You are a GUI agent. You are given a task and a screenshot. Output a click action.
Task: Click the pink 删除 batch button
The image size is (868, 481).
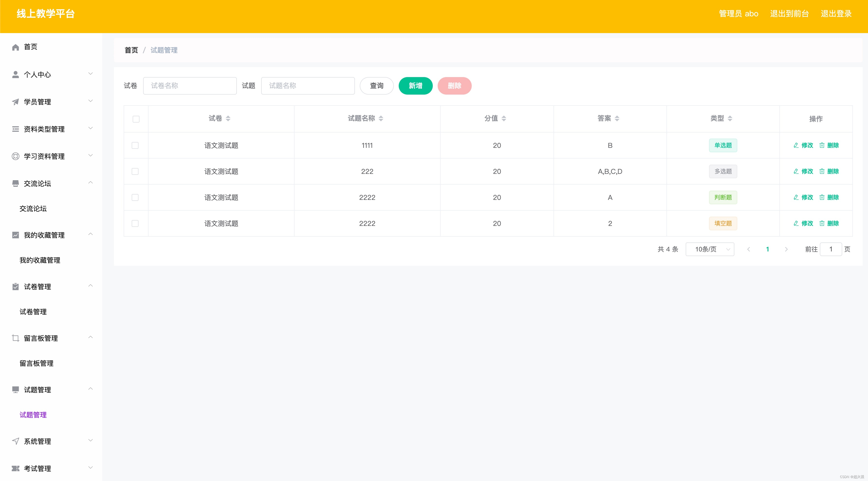coord(454,86)
